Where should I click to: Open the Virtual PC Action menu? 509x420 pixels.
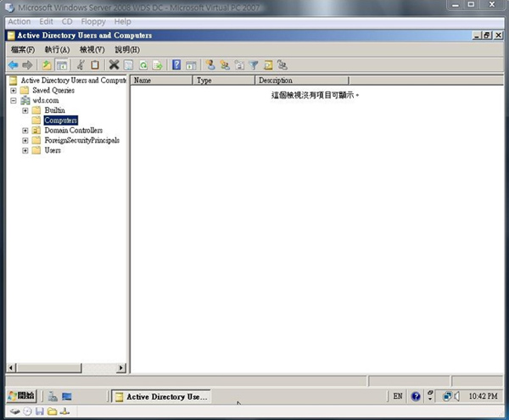pyautogui.click(x=19, y=21)
